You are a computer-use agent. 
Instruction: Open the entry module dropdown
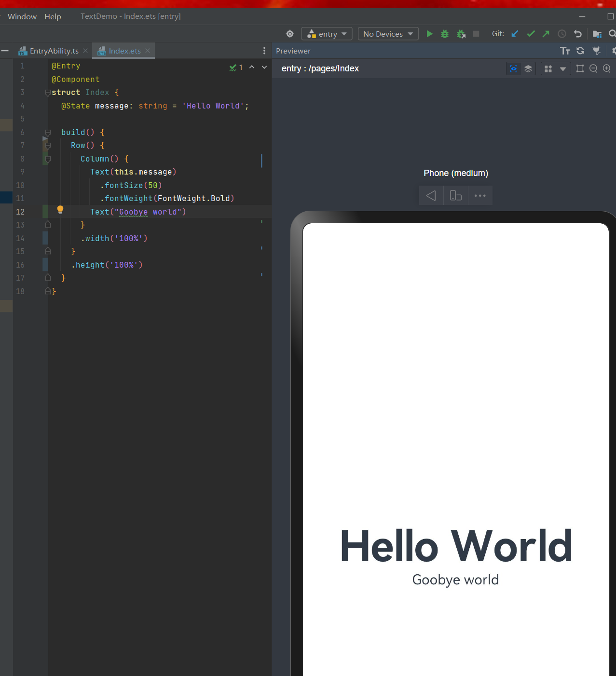click(327, 34)
